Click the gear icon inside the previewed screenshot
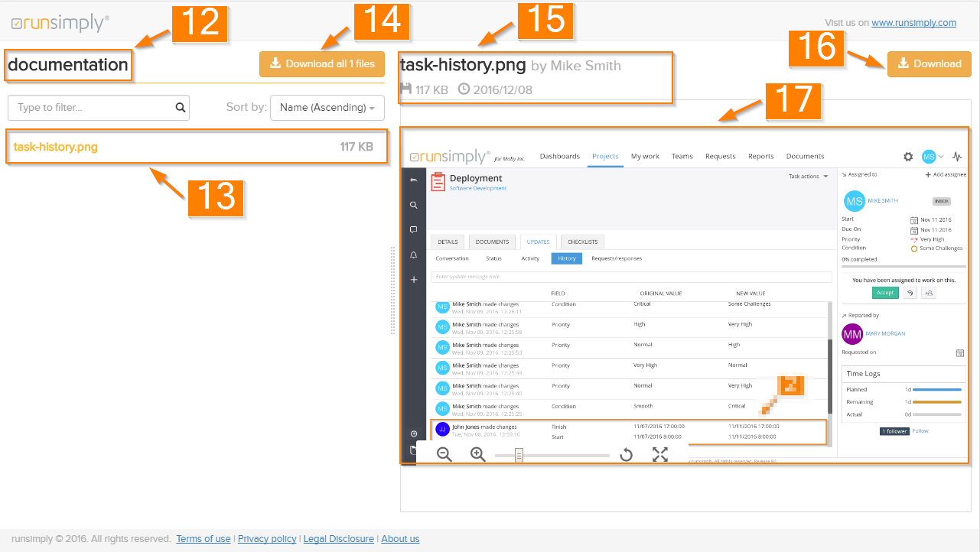Image resolution: width=980 pixels, height=552 pixels. click(x=908, y=157)
